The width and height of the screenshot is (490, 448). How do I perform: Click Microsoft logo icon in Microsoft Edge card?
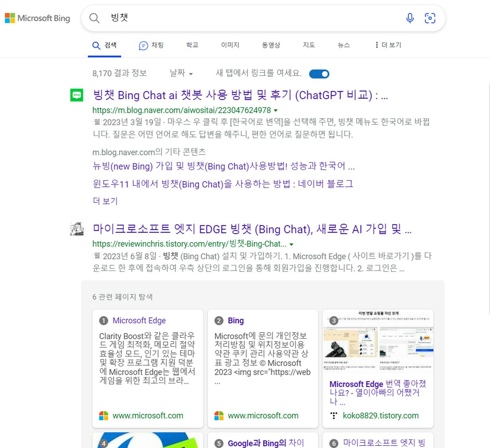(104, 416)
